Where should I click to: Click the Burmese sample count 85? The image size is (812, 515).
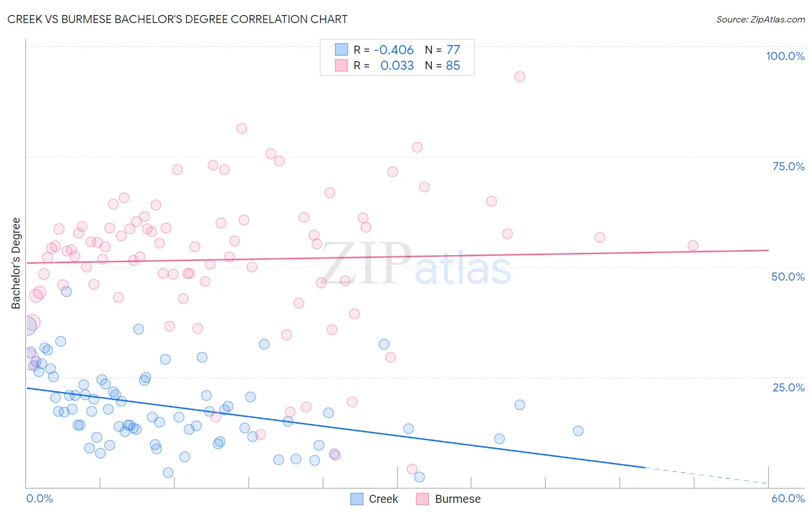(x=453, y=65)
